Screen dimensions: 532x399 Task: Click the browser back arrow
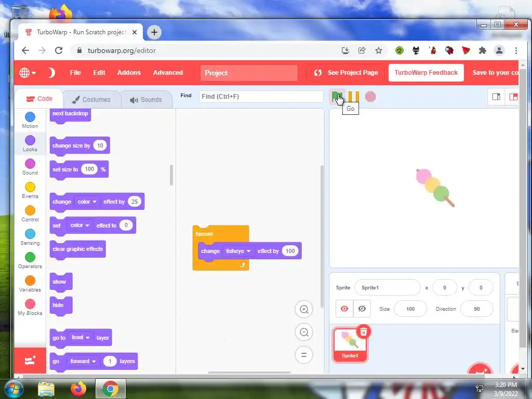click(25, 50)
